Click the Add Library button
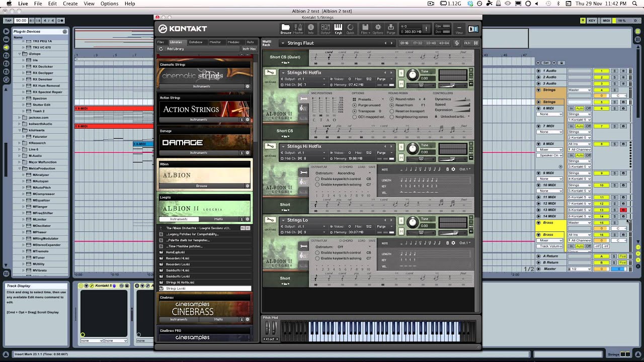The width and height of the screenshot is (644, 362). (x=175, y=49)
